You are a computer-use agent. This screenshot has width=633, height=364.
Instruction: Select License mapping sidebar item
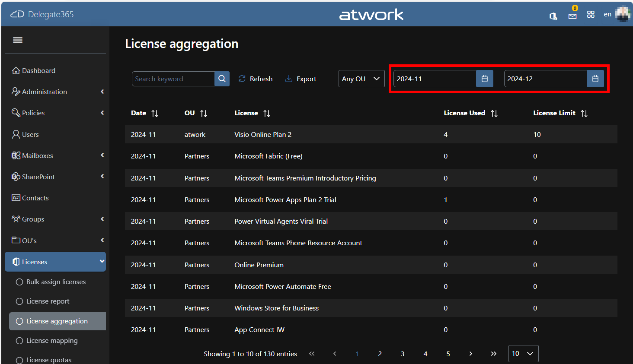point(52,341)
